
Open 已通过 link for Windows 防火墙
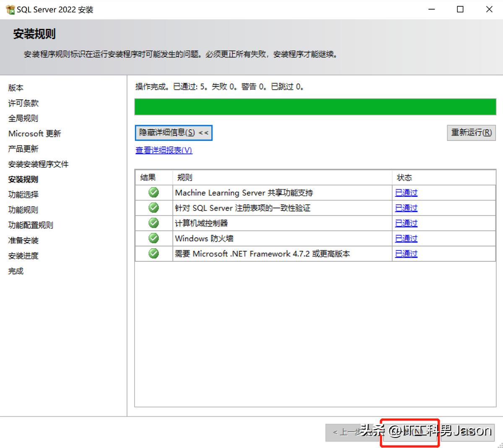tap(406, 238)
